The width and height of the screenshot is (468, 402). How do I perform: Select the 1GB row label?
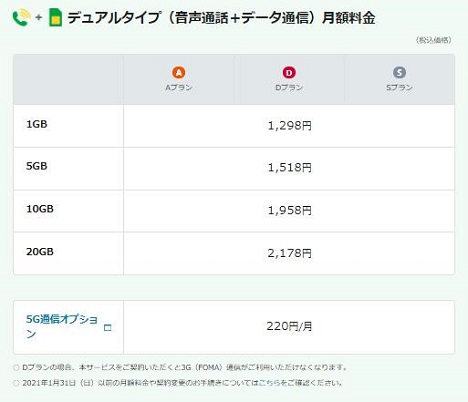pos(37,124)
